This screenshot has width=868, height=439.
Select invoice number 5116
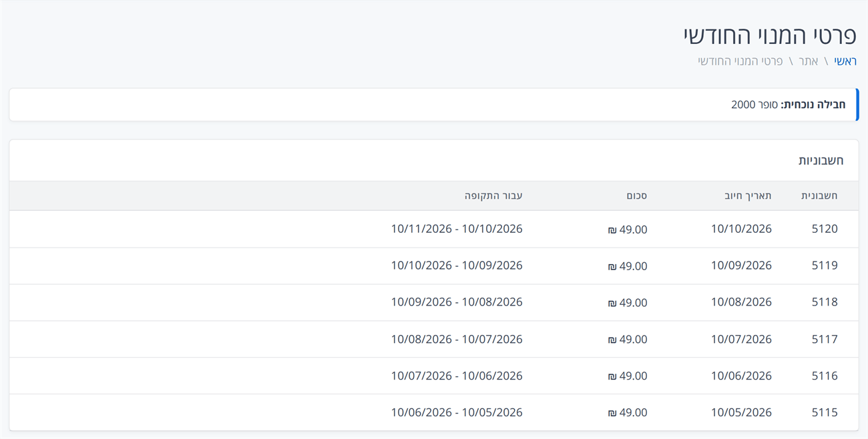pyautogui.click(x=825, y=376)
